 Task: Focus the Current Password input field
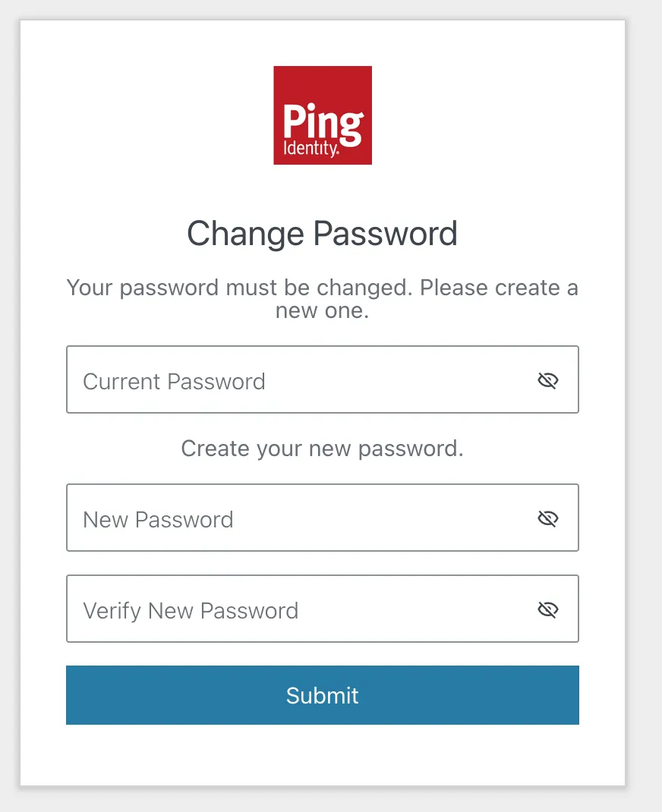pos(304,380)
